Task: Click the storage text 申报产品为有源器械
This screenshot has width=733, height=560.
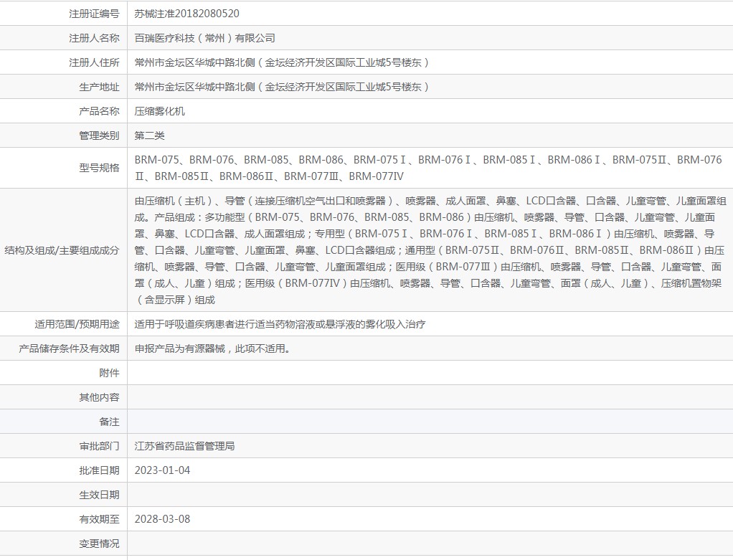Action: (x=212, y=348)
